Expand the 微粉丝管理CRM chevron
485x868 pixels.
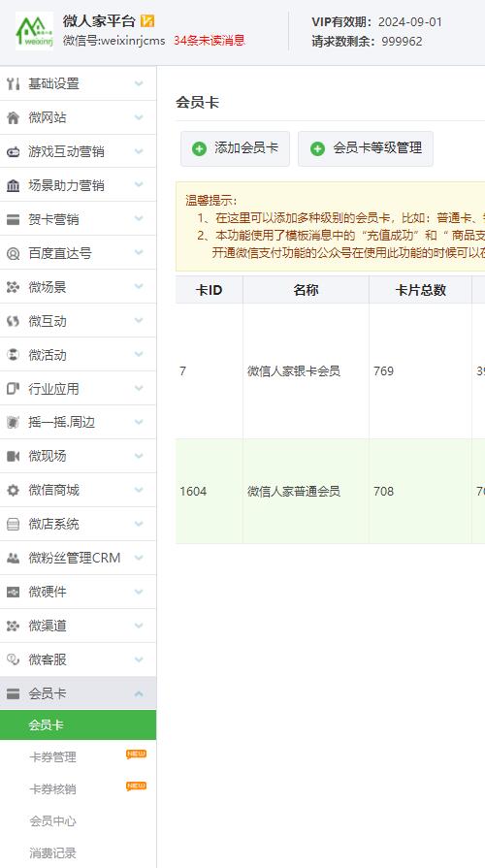(139, 558)
